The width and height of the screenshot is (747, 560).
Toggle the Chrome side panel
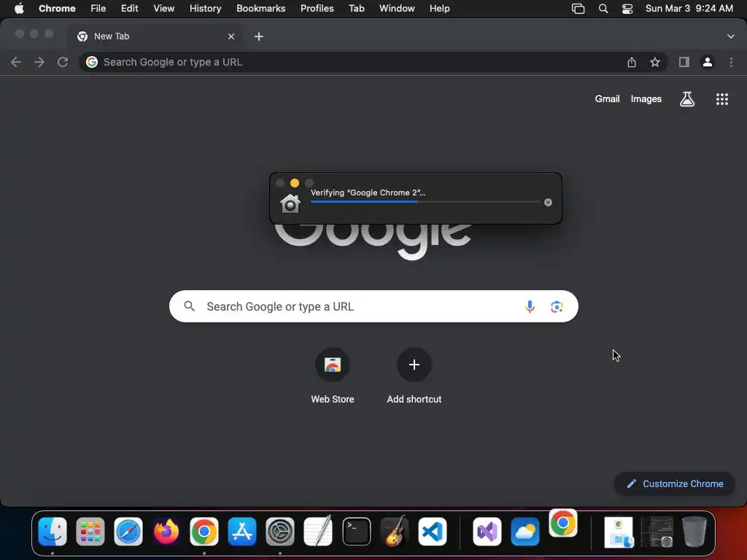point(684,62)
